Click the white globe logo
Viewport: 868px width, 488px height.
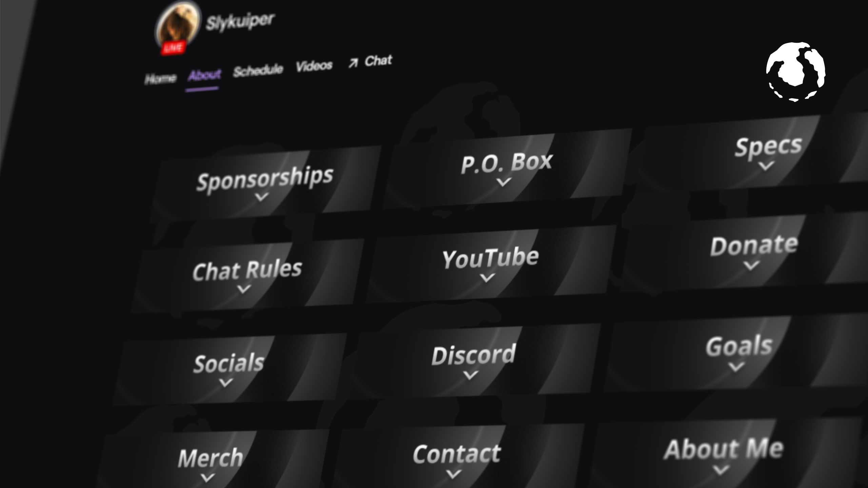(x=795, y=72)
